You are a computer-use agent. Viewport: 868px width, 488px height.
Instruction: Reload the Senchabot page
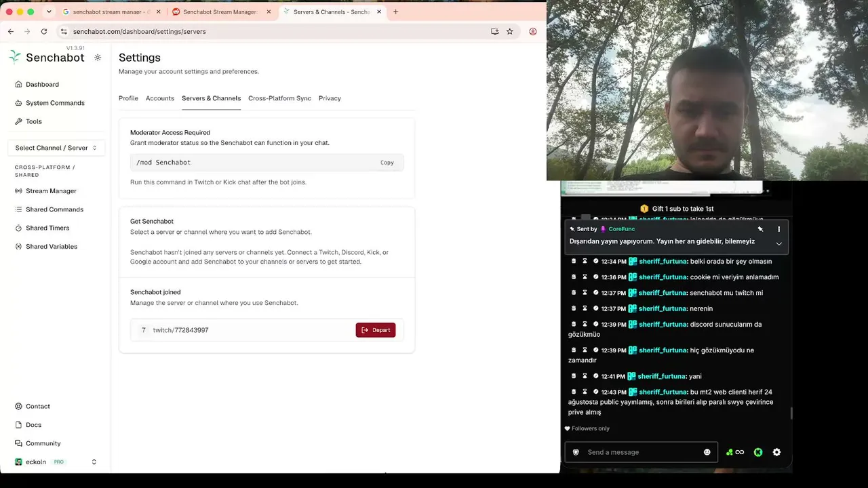coord(44,31)
